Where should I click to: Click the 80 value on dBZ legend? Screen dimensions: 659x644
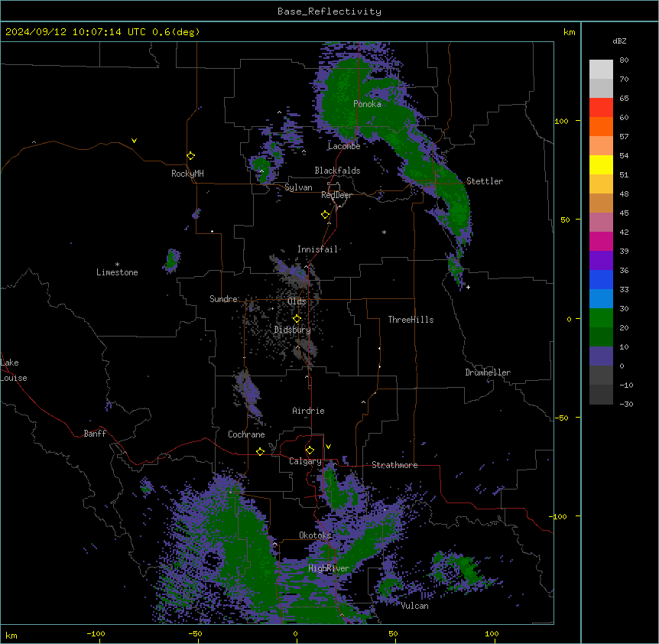click(x=624, y=60)
